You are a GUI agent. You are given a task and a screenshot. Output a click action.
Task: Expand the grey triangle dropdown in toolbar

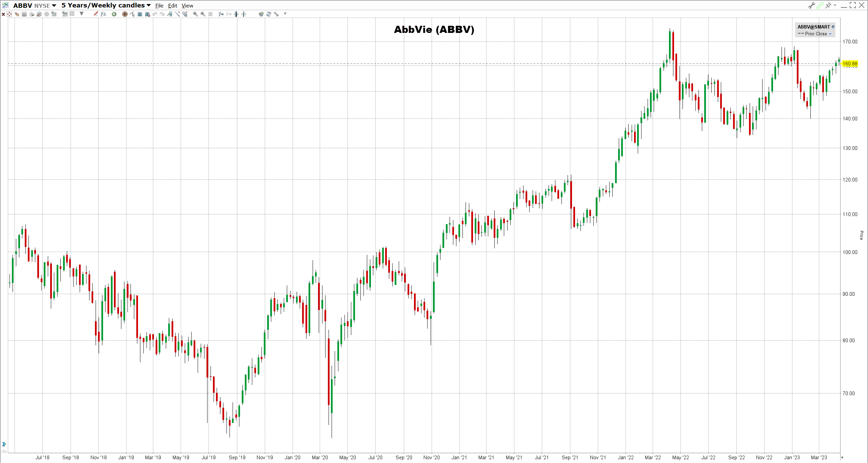[x=81, y=14]
